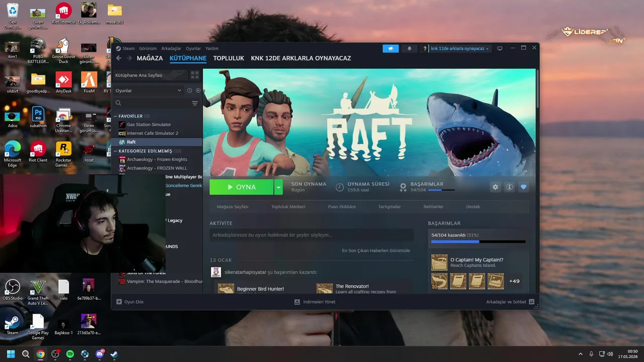Click the Beginner Bird Hunter! achievement

(260, 289)
